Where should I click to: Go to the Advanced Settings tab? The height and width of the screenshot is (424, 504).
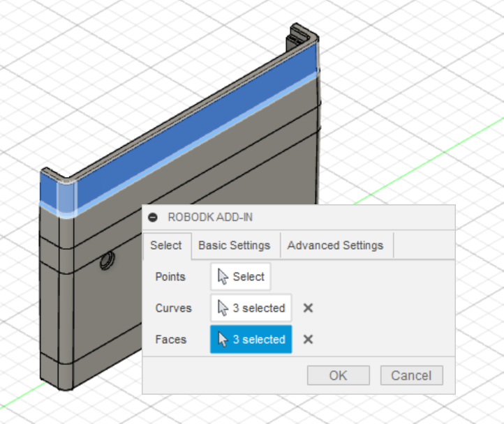point(335,245)
